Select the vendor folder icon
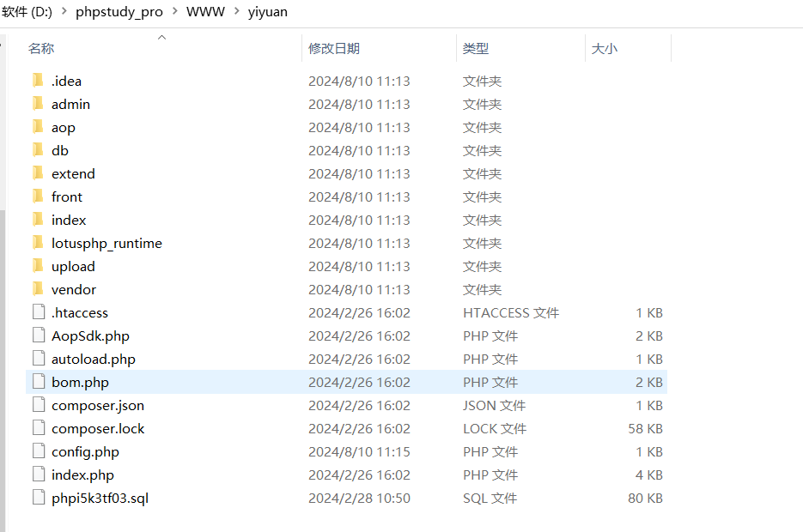Screen dimensions: 803x532 pos(38,288)
